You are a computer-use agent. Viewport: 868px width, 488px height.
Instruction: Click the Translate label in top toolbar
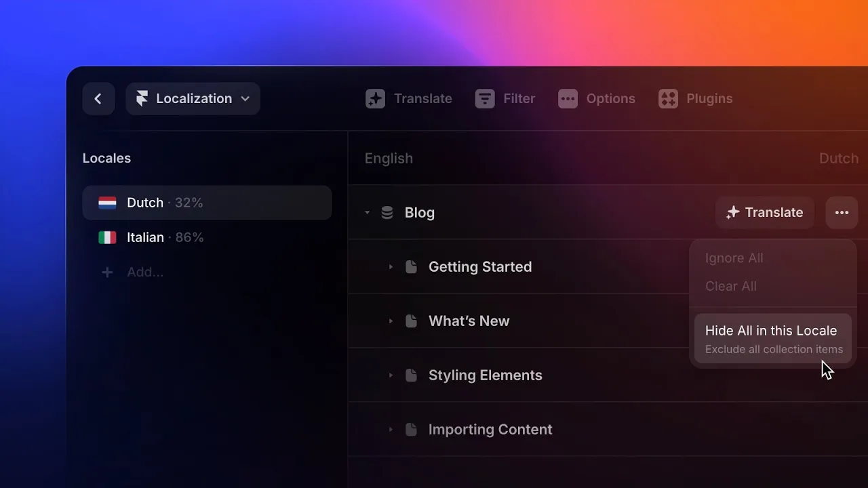click(423, 99)
